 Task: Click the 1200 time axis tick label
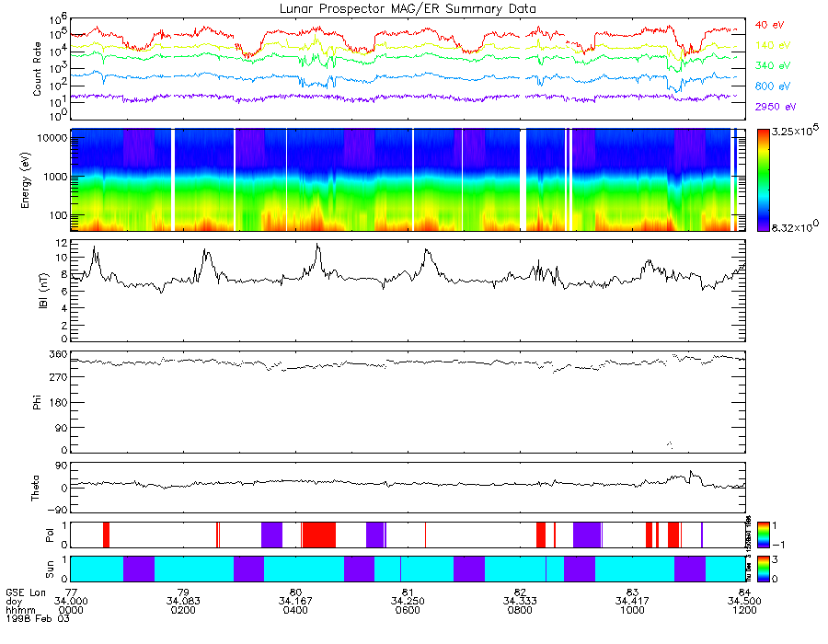click(744, 610)
